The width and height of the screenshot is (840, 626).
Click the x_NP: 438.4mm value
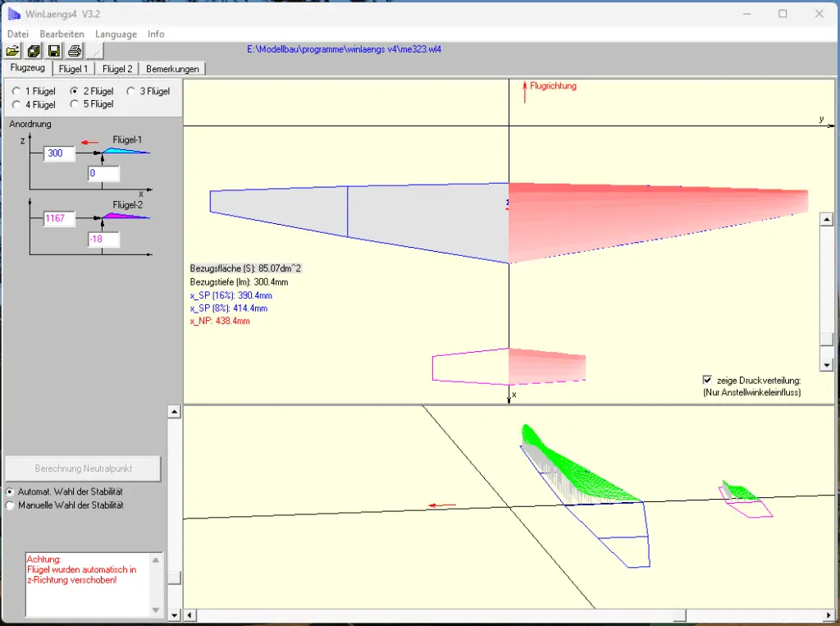click(x=220, y=321)
